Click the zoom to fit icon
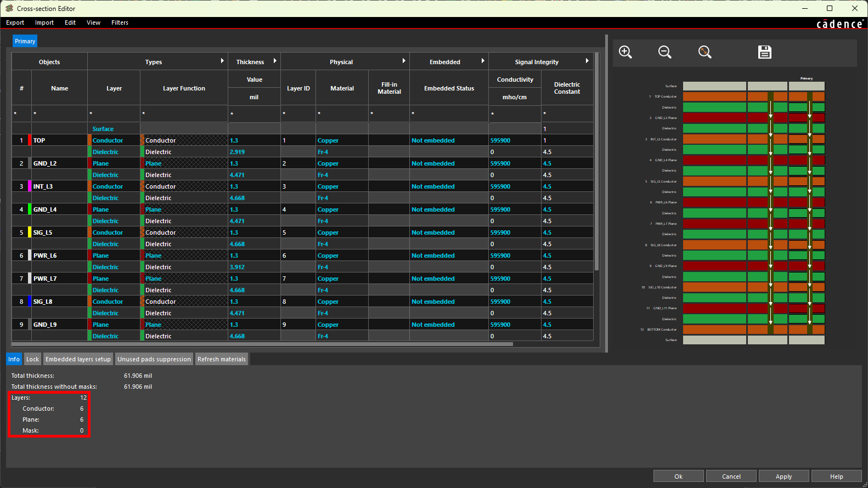Image resolution: width=868 pixels, height=488 pixels. coord(705,52)
